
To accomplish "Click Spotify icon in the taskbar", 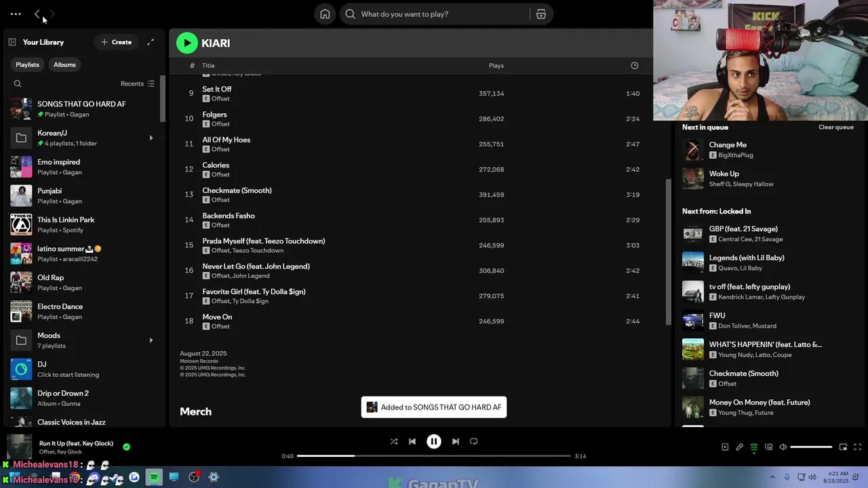I will coord(154,477).
